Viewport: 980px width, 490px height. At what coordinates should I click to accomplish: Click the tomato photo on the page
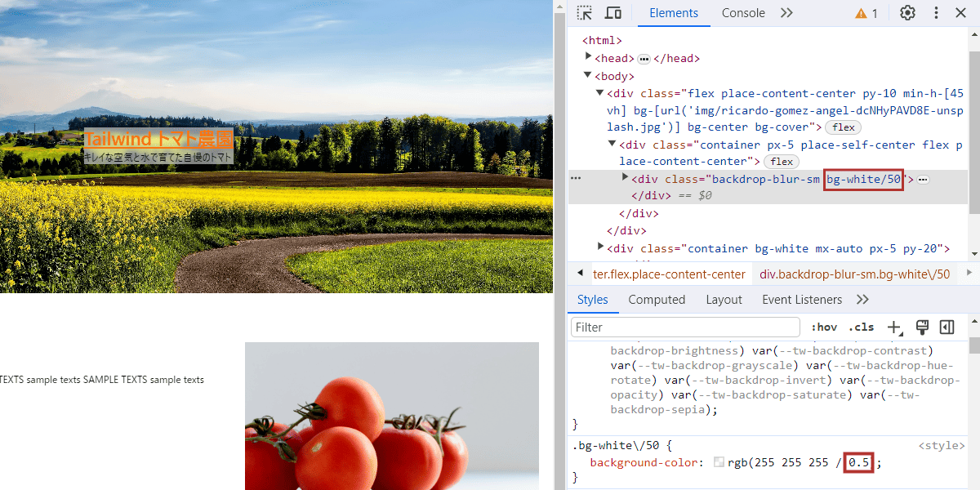click(x=392, y=416)
